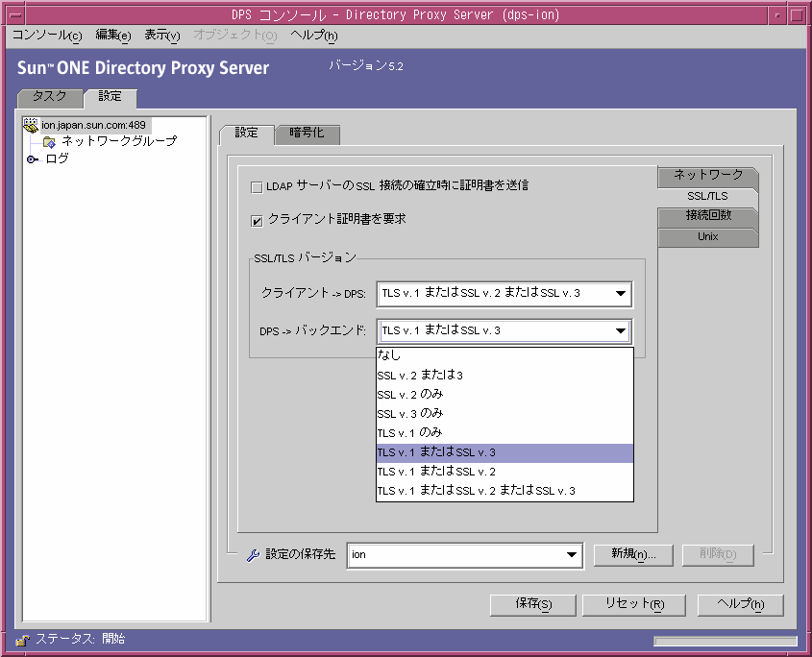This screenshot has width=812, height=657.
Task: Select ion.japan.sun.com:489 tree node
Action: click(94, 125)
